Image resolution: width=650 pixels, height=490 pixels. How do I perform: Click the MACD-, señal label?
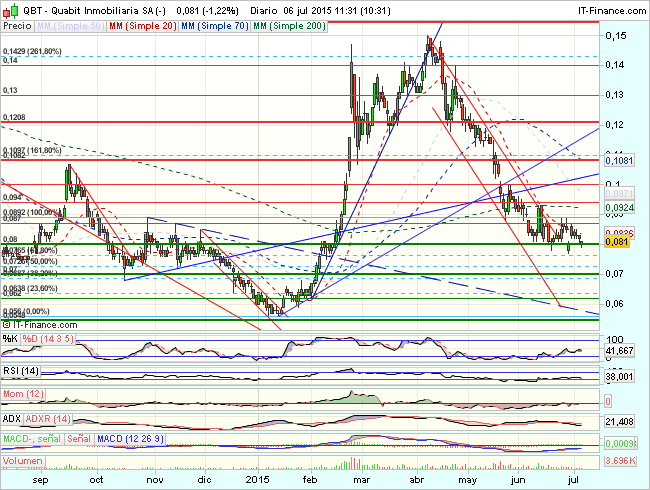click(x=33, y=439)
